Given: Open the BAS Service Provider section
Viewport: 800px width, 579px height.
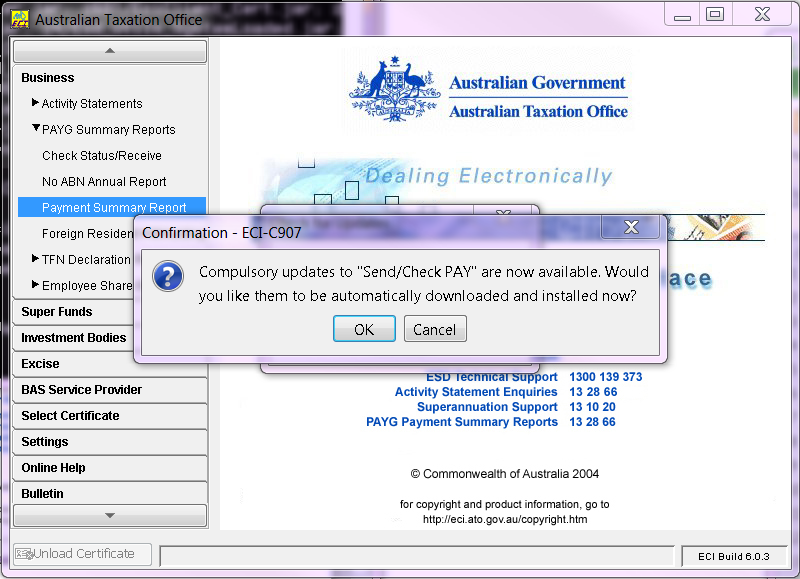Looking at the screenshot, I should pyautogui.click(x=110, y=390).
